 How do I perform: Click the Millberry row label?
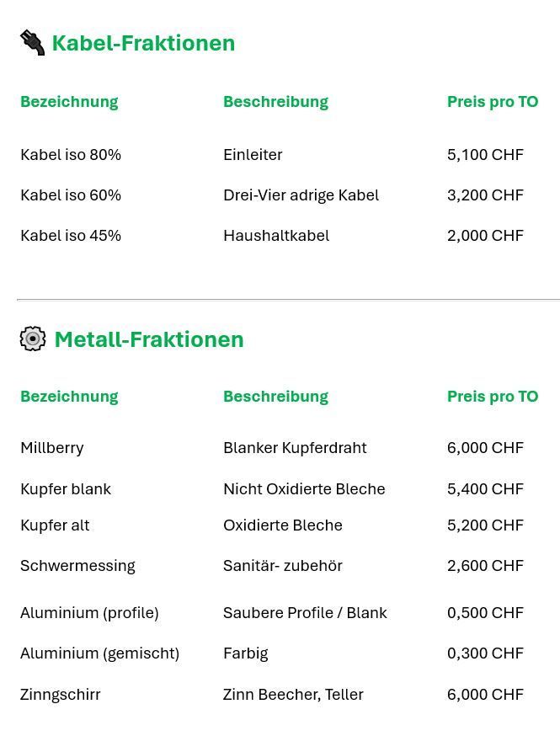(x=52, y=448)
